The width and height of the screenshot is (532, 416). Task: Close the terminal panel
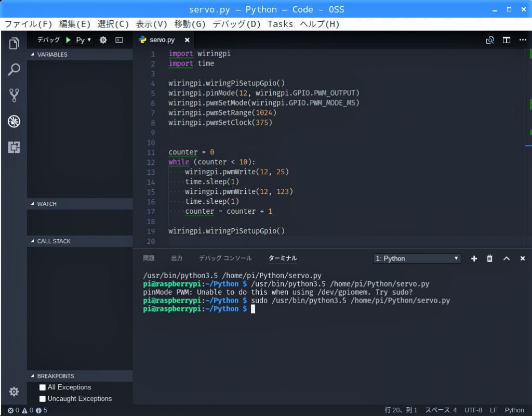point(523,259)
